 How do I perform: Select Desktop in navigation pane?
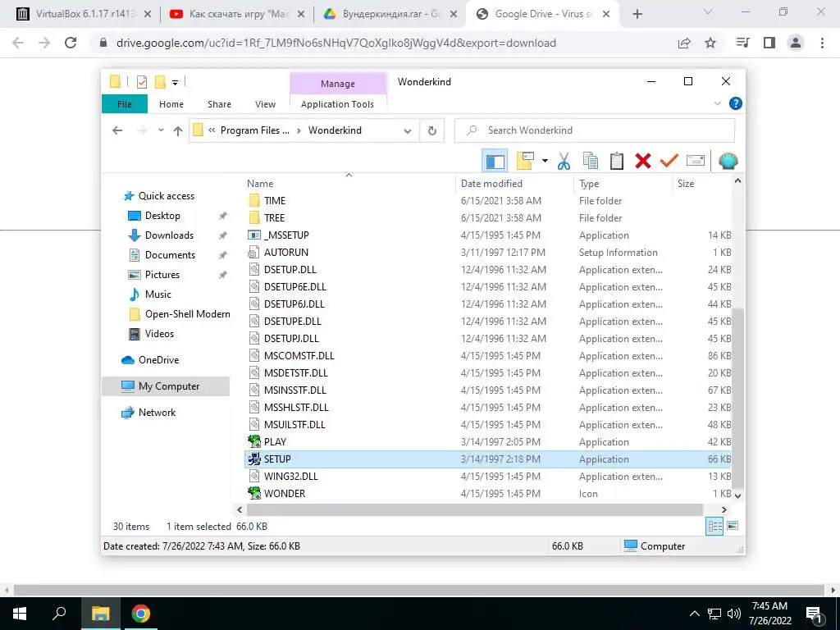(162, 216)
